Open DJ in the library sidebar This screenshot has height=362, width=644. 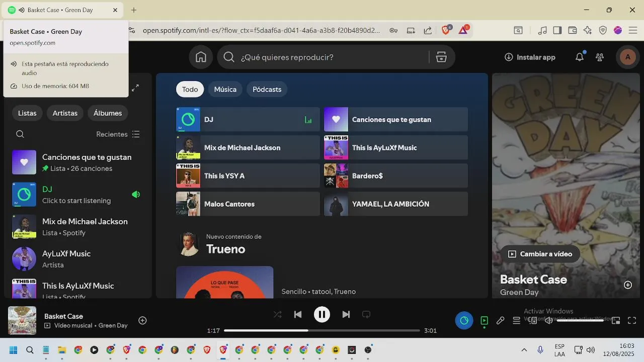click(78, 195)
